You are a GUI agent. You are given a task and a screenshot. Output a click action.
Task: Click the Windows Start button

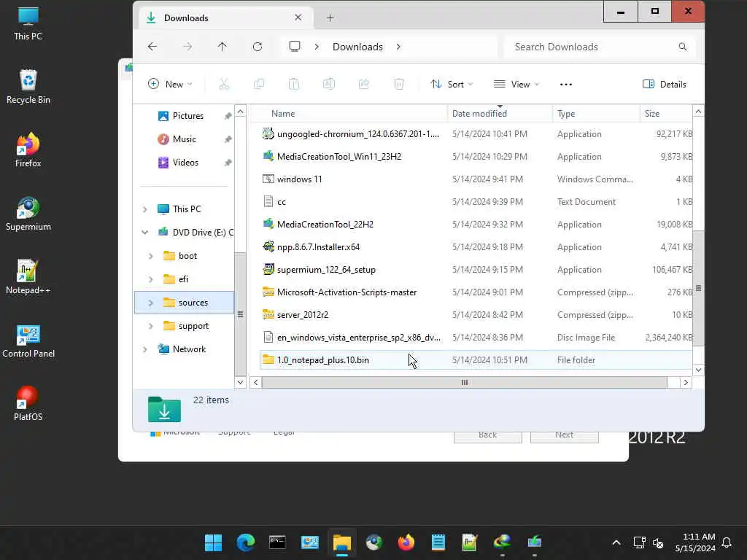(x=213, y=542)
